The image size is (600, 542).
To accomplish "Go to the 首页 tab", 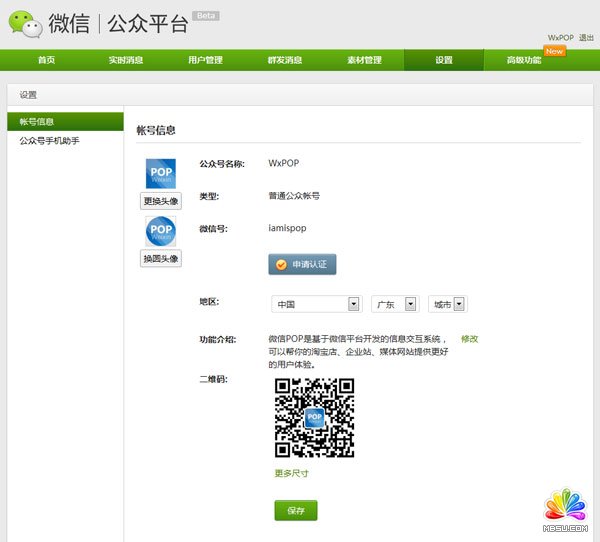I will point(46,60).
